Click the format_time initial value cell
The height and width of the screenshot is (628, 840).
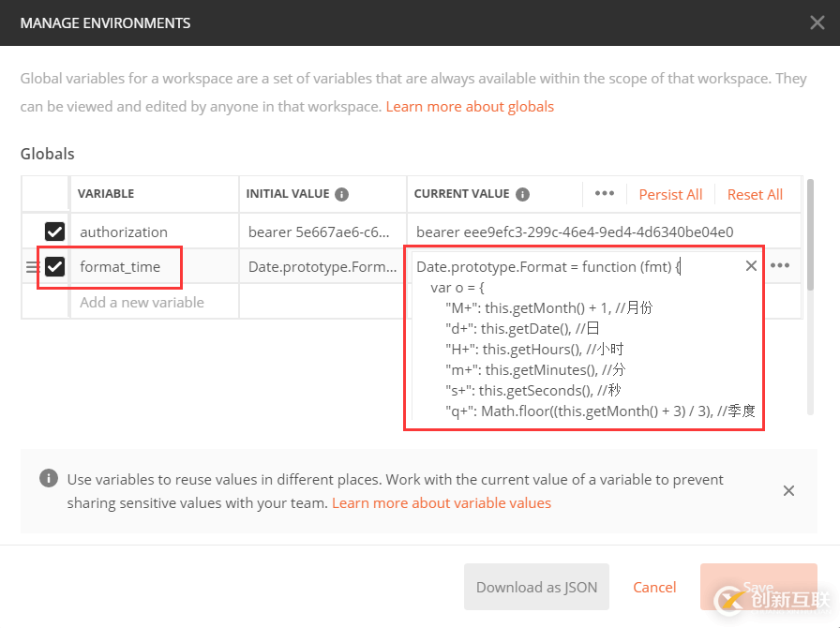(322, 267)
